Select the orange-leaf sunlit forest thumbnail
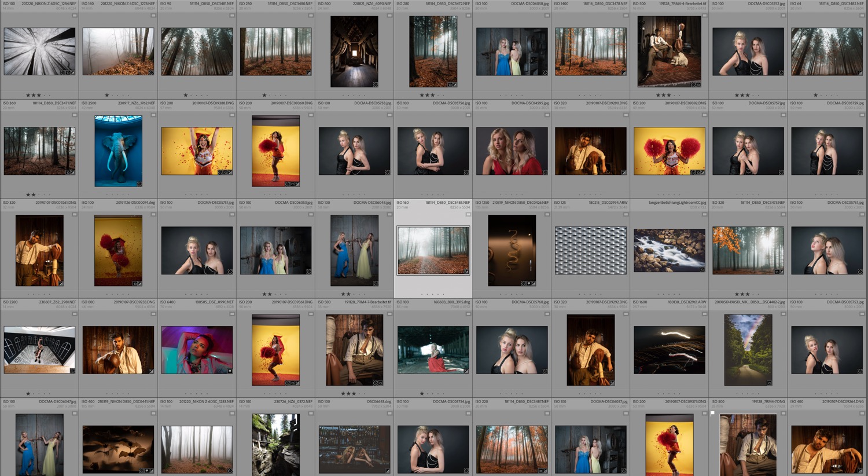This screenshot has height=476, width=868. pos(748,250)
